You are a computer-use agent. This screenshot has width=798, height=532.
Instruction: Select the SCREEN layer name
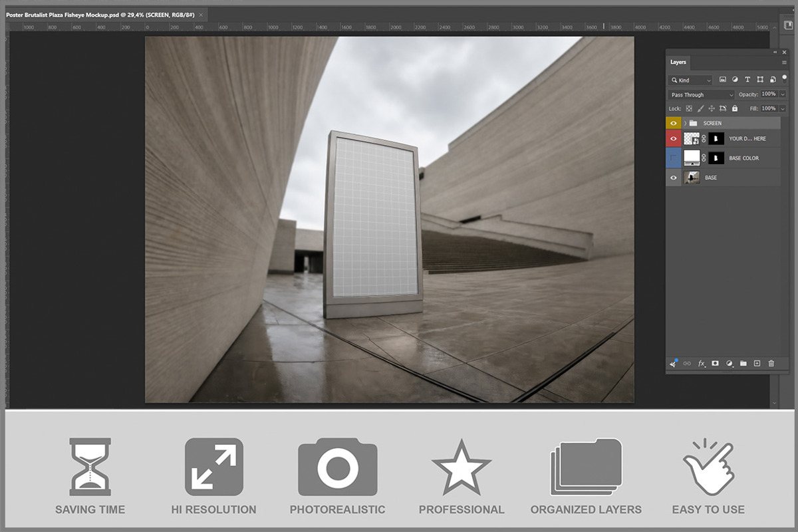click(x=712, y=123)
